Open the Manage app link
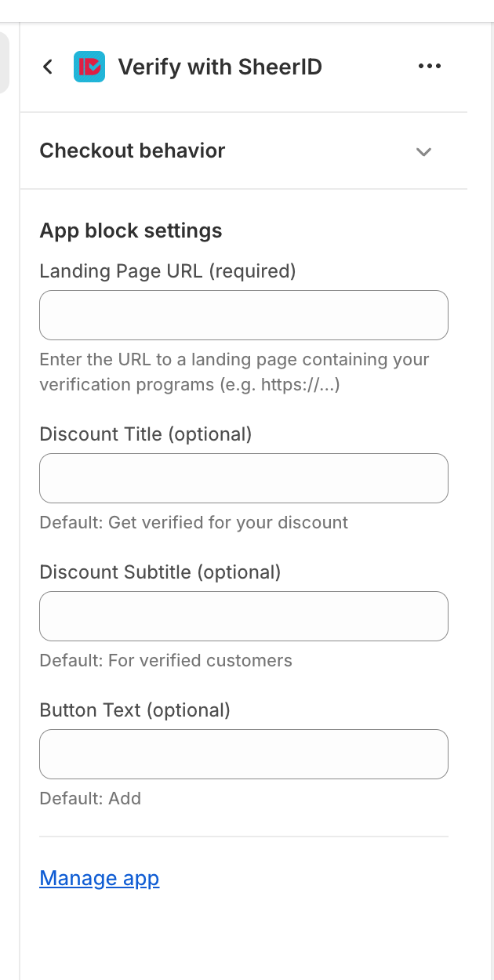The height and width of the screenshot is (980, 494). (x=100, y=878)
